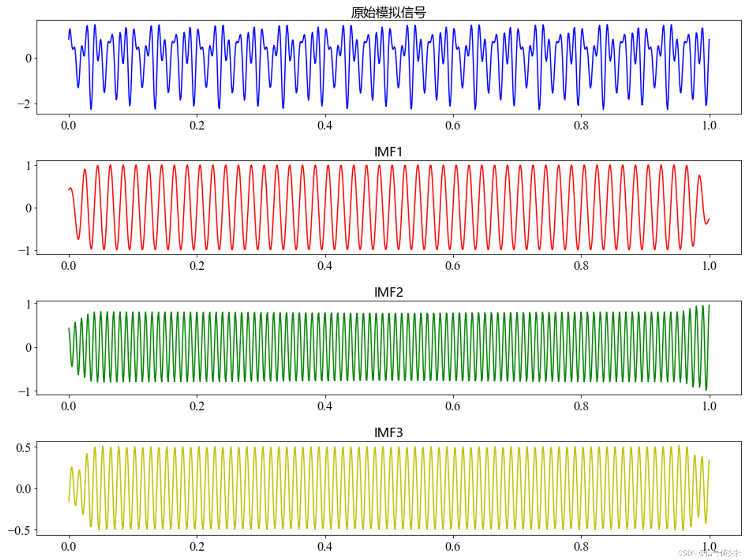This screenshot has height=560, width=748.
Task: Click the 0.8 x-axis tick under IMF3 plot
Action: (x=581, y=547)
